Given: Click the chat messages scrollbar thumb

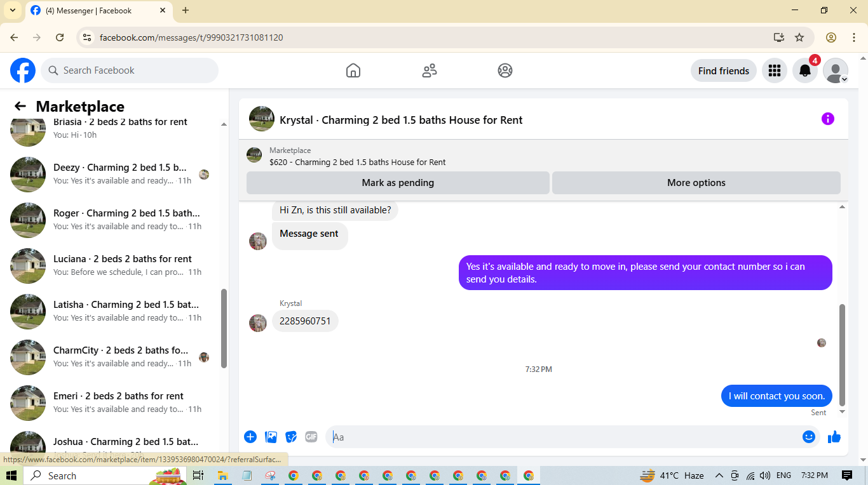Looking at the screenshot, I should click(x=843, y=354).
